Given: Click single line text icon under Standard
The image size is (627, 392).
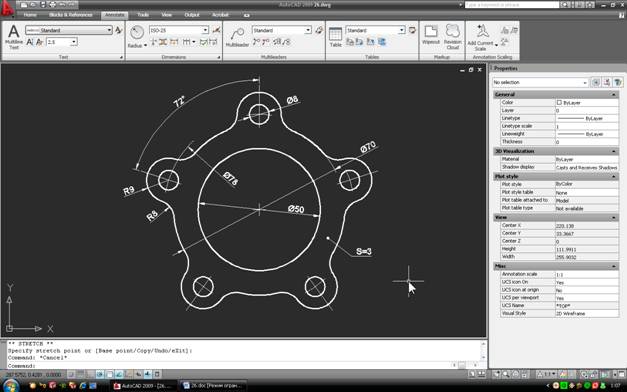Looking at the screenshot, I should [x=30, y=42].
